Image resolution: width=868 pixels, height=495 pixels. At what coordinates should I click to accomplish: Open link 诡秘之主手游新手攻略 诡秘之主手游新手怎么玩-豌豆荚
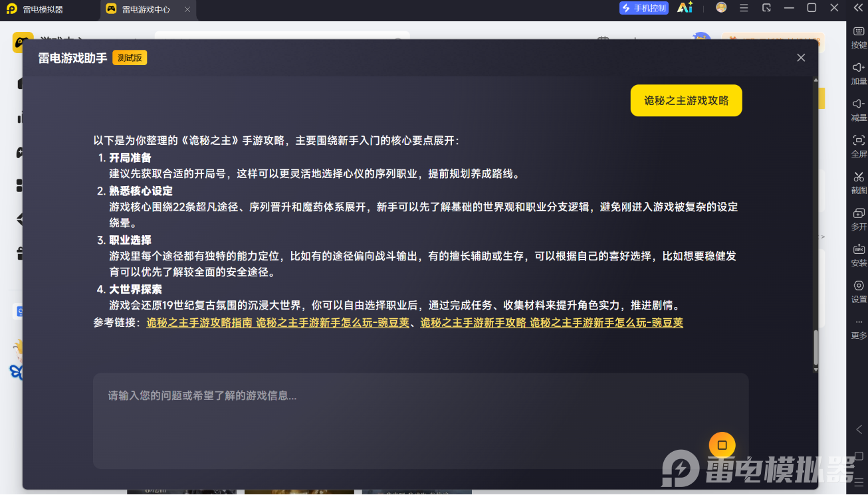(552, 323)
